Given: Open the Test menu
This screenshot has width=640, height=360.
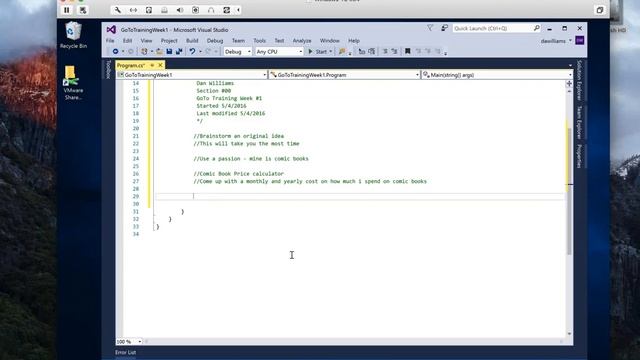Looking at the screenshot, I should coord(279,41).
